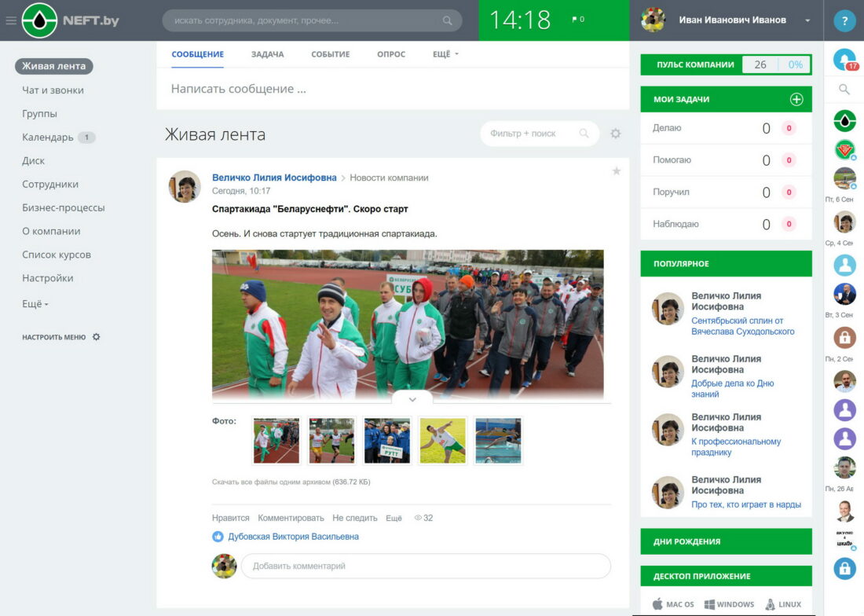The image size is (864, 616).
Task: Click the 'Добавить комментарий' input field
Action: (425, 566)
